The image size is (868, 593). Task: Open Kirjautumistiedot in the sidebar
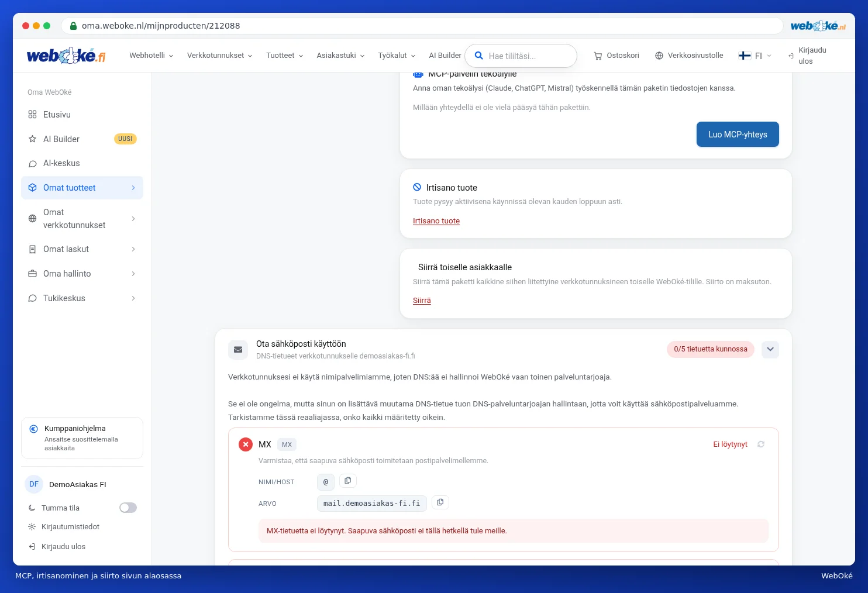tap(70, 527)
